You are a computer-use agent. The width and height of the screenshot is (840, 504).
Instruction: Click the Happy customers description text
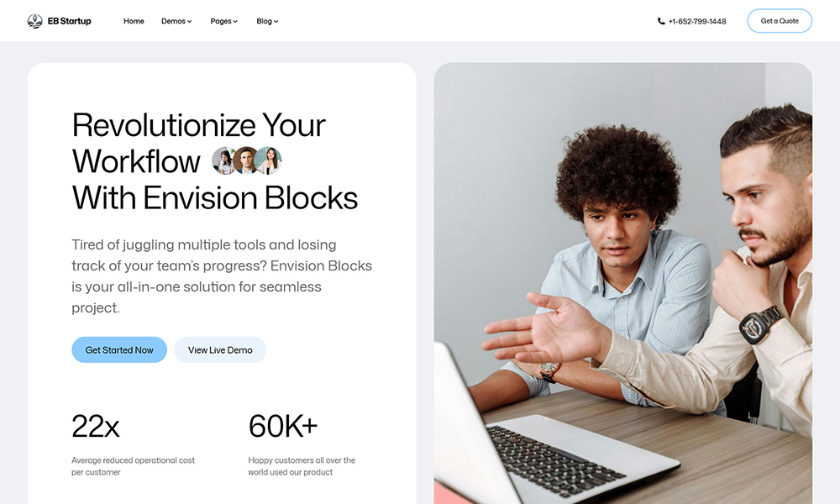tap(302, 466)
